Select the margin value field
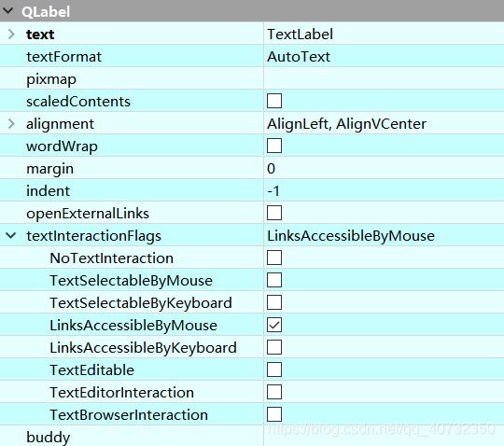504x446 pixels. (384, 168)
